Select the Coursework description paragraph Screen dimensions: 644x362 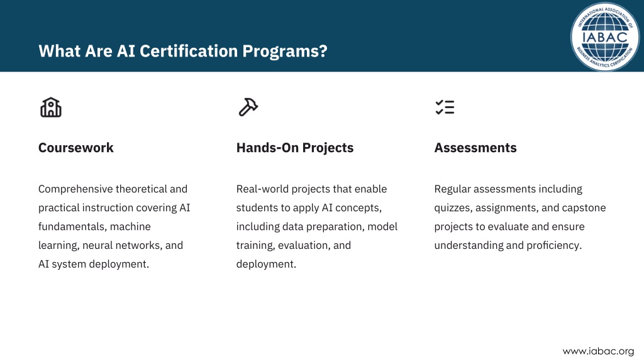pos(114,226)
